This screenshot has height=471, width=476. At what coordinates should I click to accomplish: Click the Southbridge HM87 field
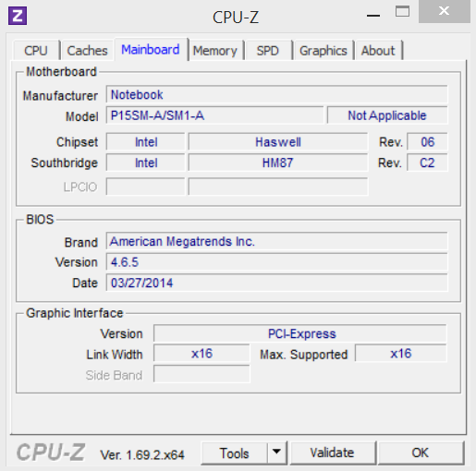pyautogui.click(x=278, y=163)
